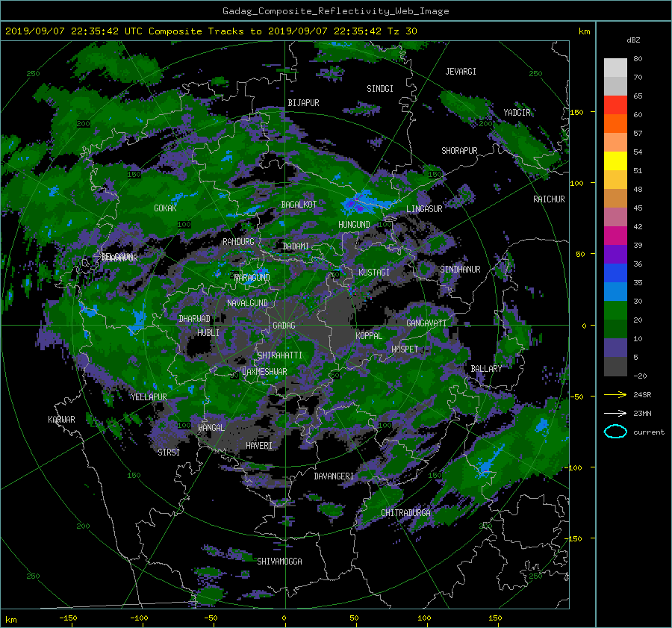Click the 'GADAG' radar center label
This screenshot has width=672, height=628.
[x=284, y=326]
